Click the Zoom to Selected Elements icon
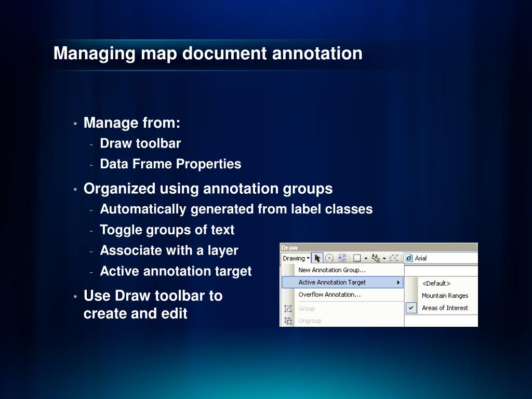 tap(342, 258)
